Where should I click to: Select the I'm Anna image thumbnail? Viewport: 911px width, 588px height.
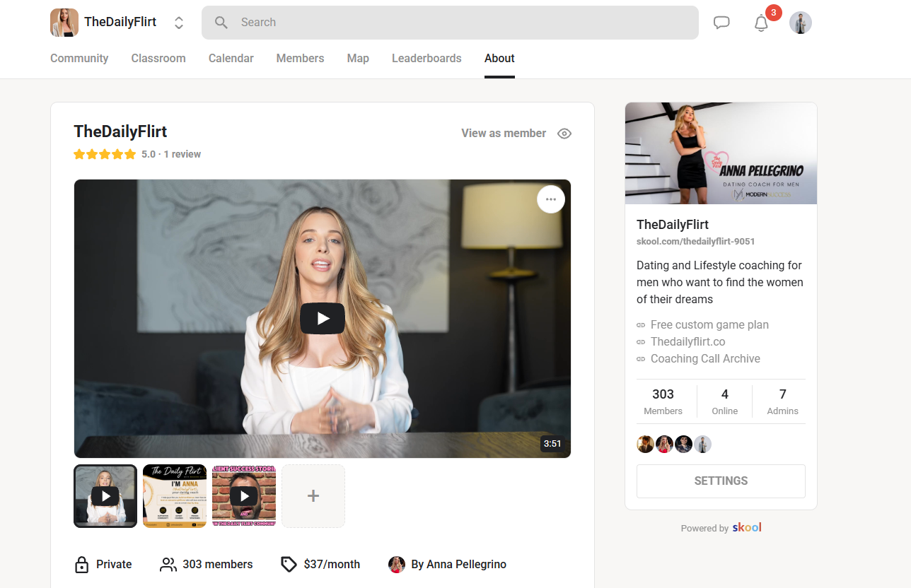175,496
